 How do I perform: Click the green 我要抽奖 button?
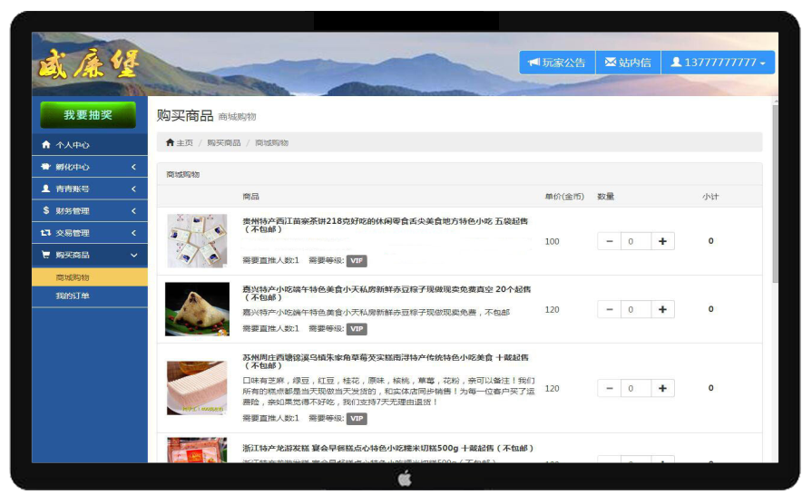pos(88,115)
